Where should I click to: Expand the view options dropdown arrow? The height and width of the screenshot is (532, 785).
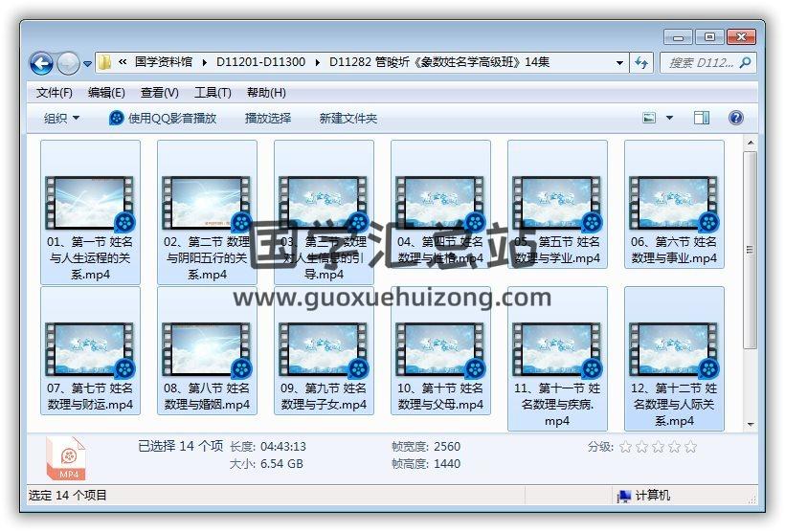(x=669, y=118)
